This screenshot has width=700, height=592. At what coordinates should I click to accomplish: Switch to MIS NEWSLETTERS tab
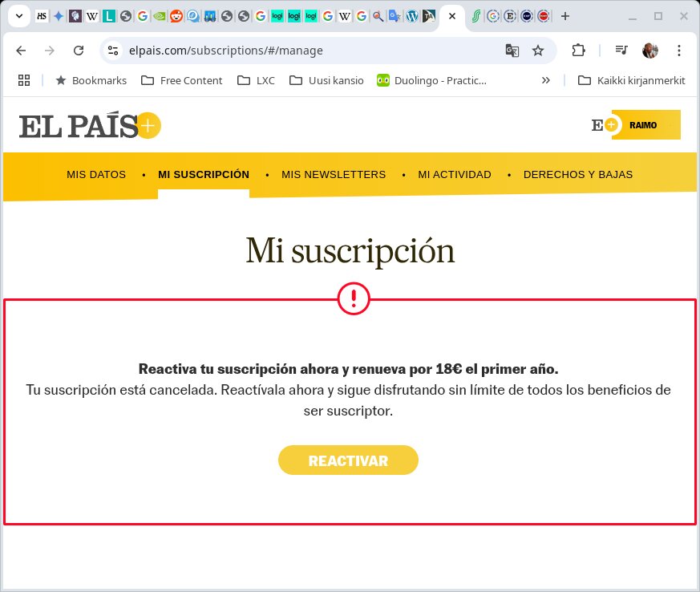coord(334,175)
